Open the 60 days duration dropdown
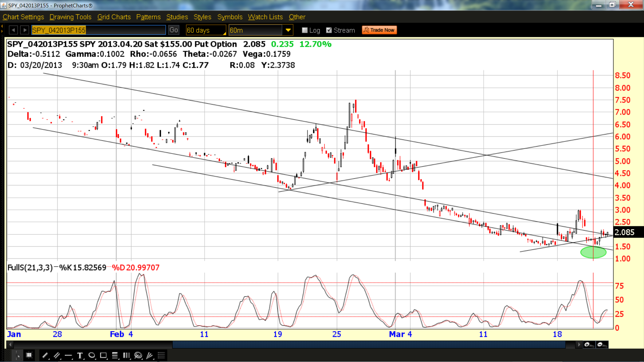This screenshot has width=644, height=362. [206, 30]
